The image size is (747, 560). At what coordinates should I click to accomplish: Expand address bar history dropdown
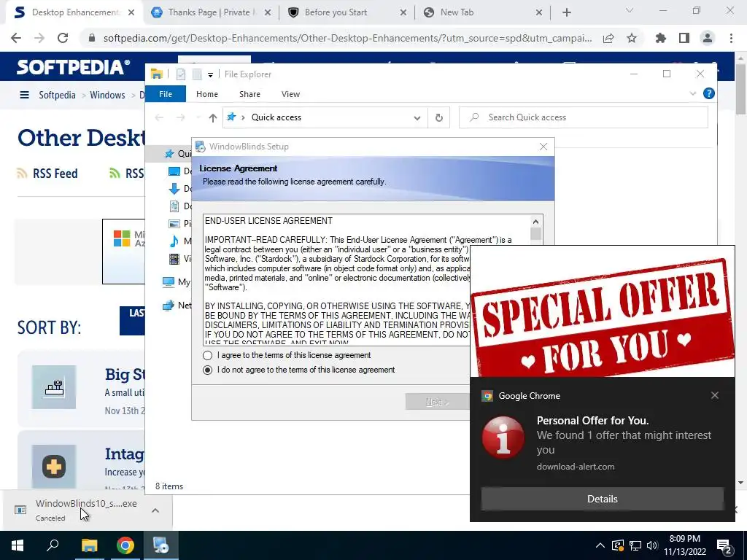417,117
